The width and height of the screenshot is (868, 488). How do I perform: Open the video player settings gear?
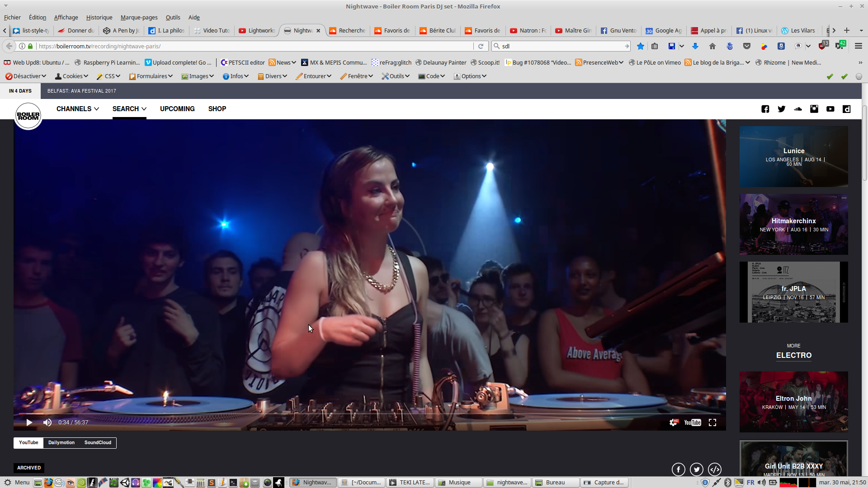tap(673, 422)
